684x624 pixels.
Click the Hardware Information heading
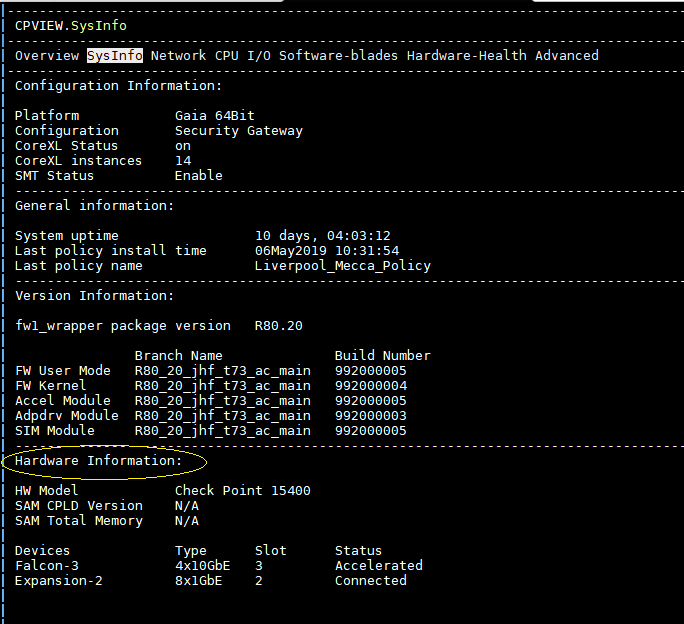click(x=99, y=461)
